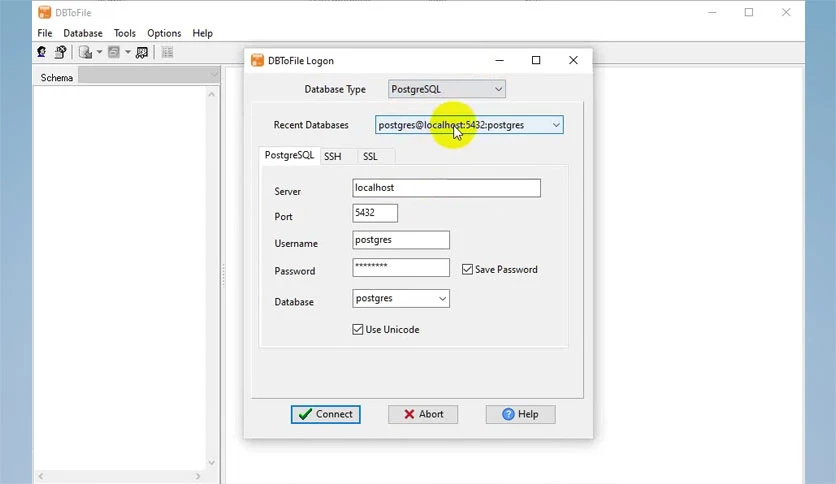Click the Server input field

[446, 188]
